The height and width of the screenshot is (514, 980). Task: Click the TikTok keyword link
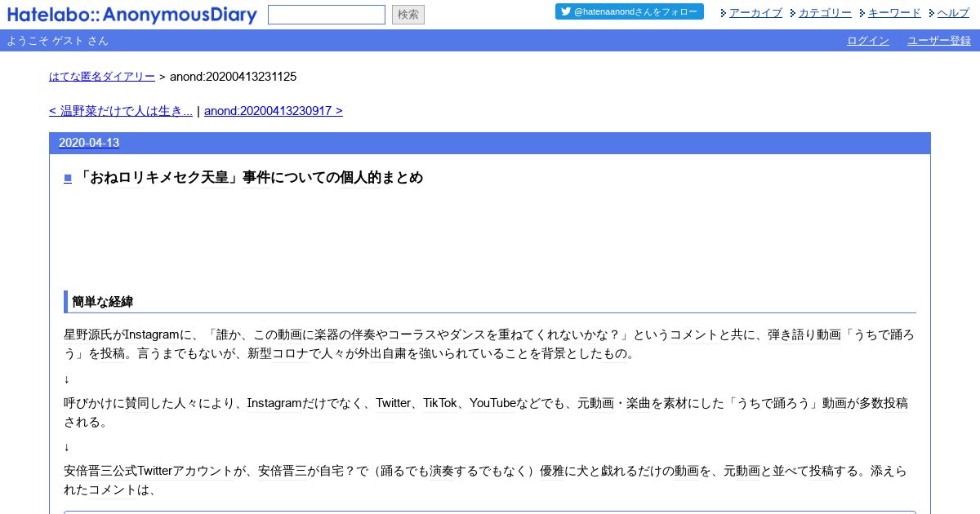440,404
